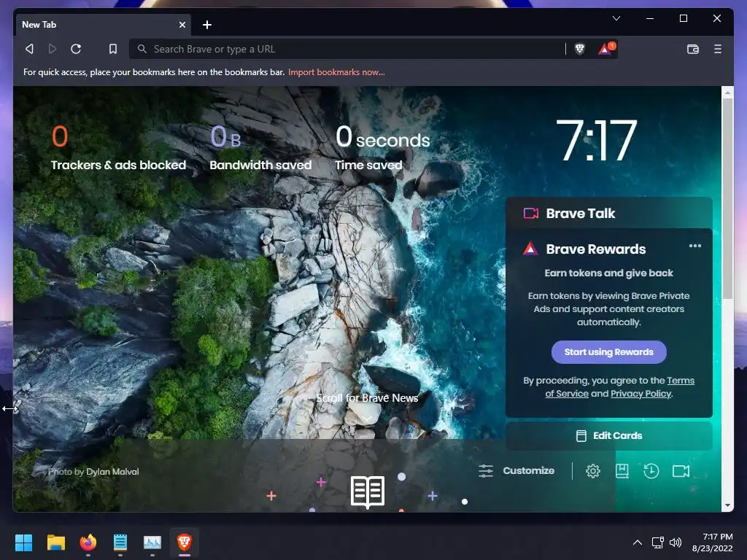The height and width of the screenshot is (560, 747).
Task: Open the Customize dashboard option
Action: (516, 471)
